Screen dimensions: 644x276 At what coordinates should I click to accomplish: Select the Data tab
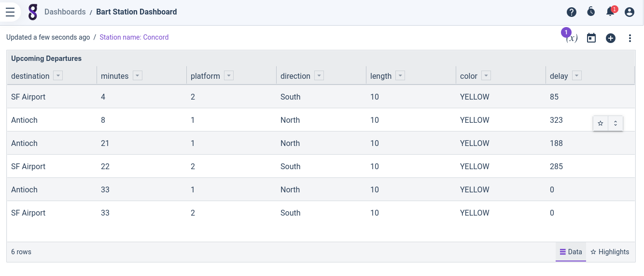click(571, 252)
